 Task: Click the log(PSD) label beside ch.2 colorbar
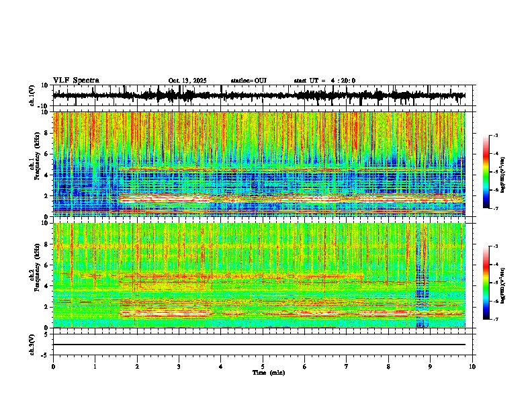[x=502, y=285]
